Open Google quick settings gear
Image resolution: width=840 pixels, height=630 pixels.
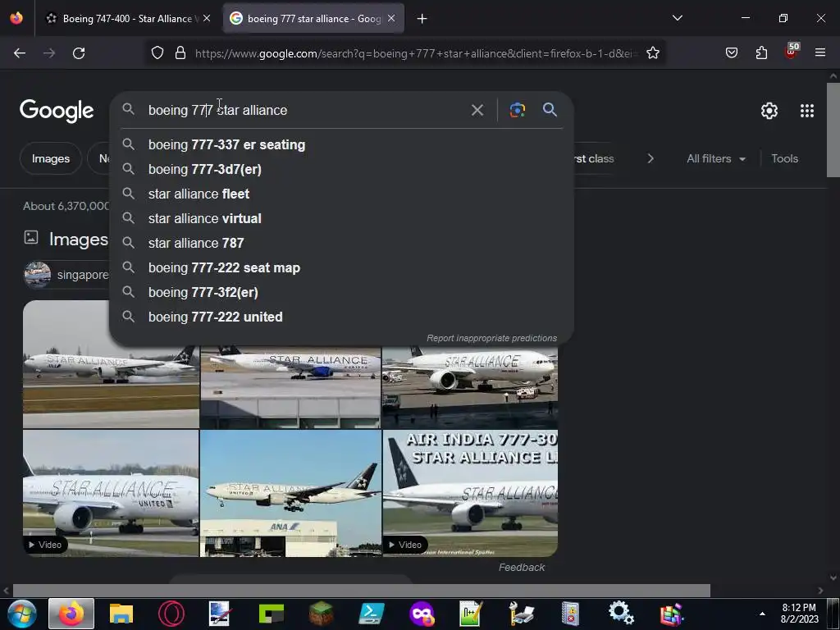click(769, 111)
